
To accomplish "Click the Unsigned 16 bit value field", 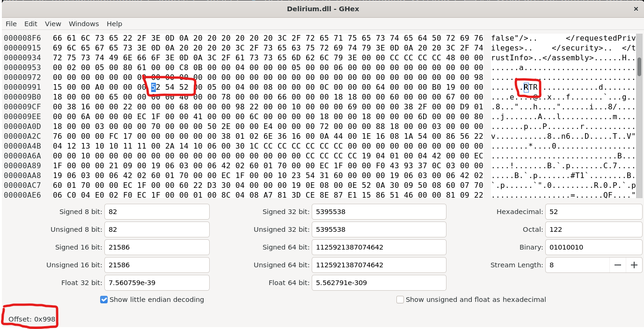I will [x=157, y=265].
